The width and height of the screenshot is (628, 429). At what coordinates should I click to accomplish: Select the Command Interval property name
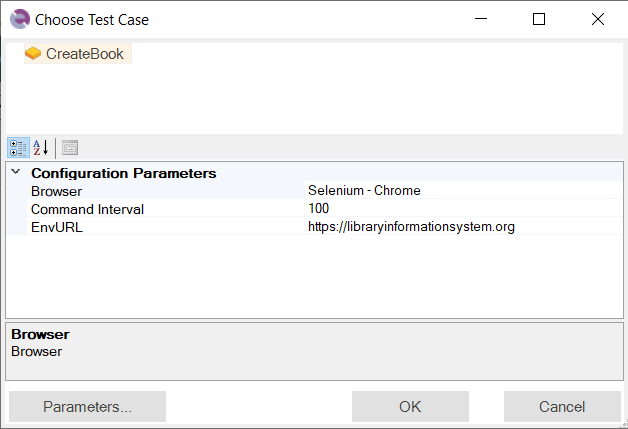[x=87, y=209]
